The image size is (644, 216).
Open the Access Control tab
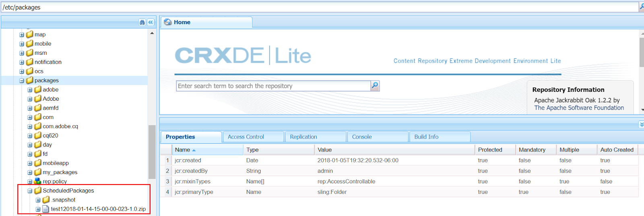(x=254, y=137)
